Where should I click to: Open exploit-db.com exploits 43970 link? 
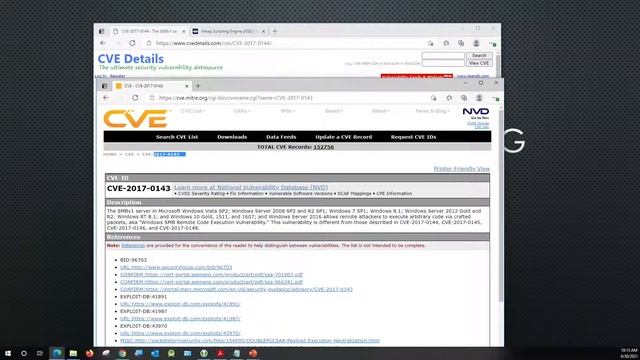pyautogui.click(x=180, y=333)
